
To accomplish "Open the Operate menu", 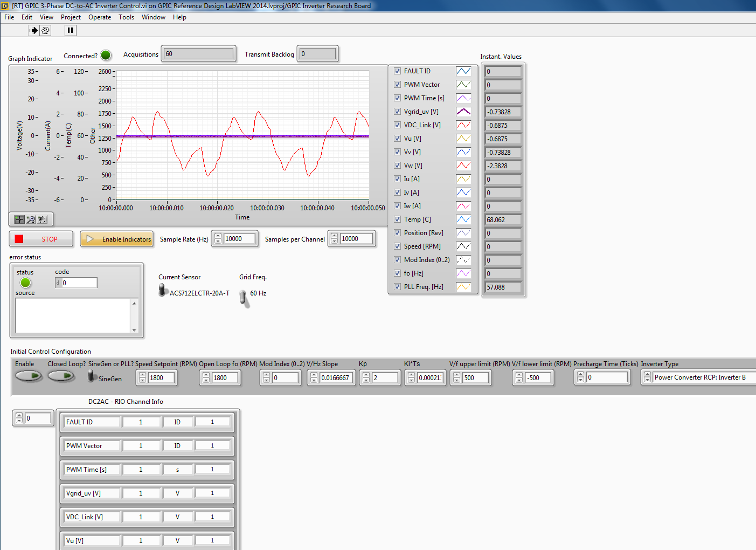I will [100, 17].
